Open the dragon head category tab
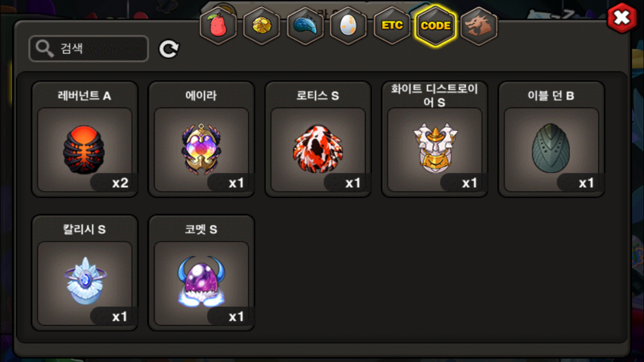644x362 pixels. 479,26
